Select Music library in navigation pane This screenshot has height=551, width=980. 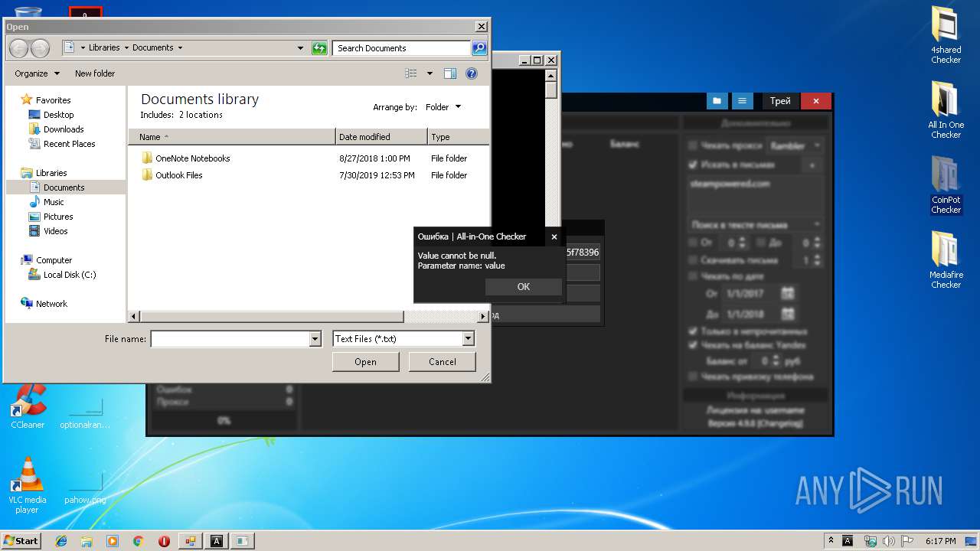coord(54,202)
